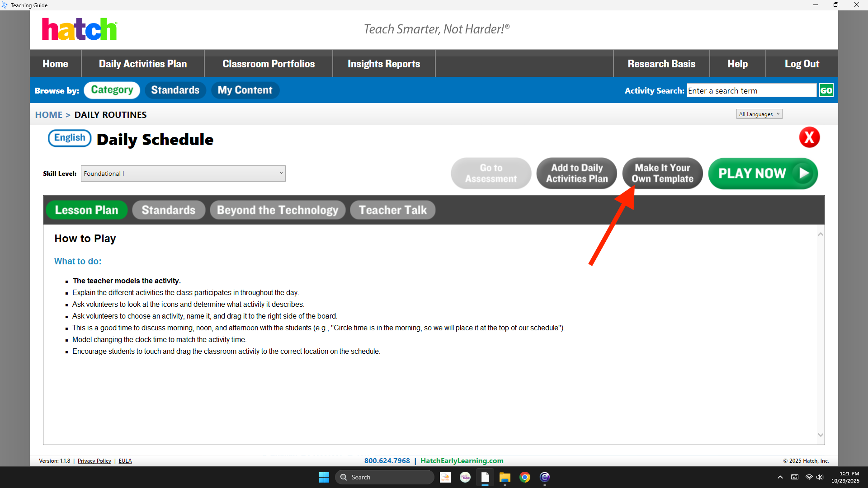Click the 'How to Play' heading
This screenshot has width=868, height=488.
pos(85,239)
